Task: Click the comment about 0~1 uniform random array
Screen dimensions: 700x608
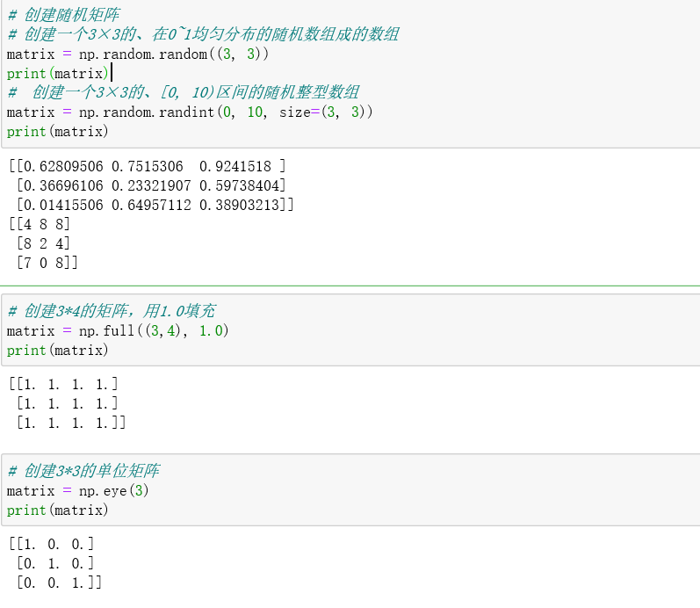Action: (x=203, y=34)
